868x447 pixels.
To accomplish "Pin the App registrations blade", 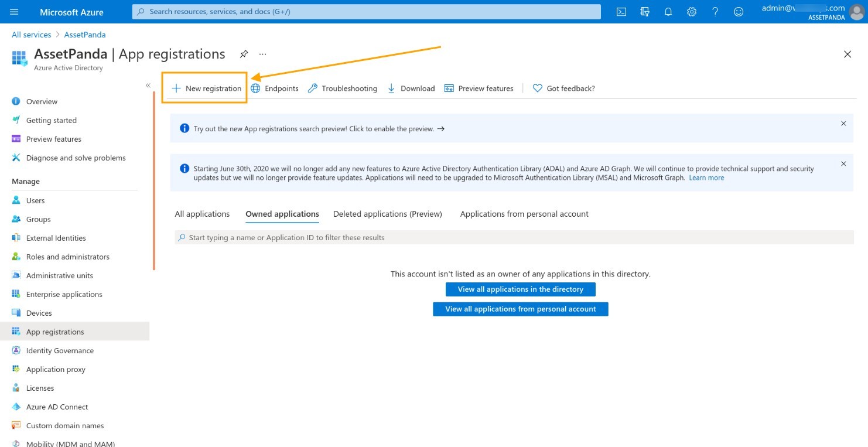I will click(x=244, y=54).
